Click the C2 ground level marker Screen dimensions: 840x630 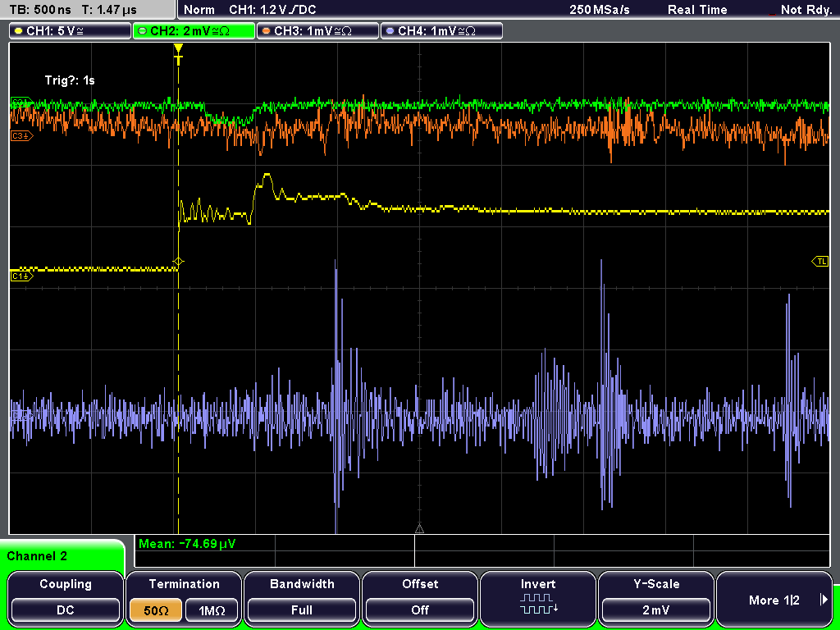21,102
